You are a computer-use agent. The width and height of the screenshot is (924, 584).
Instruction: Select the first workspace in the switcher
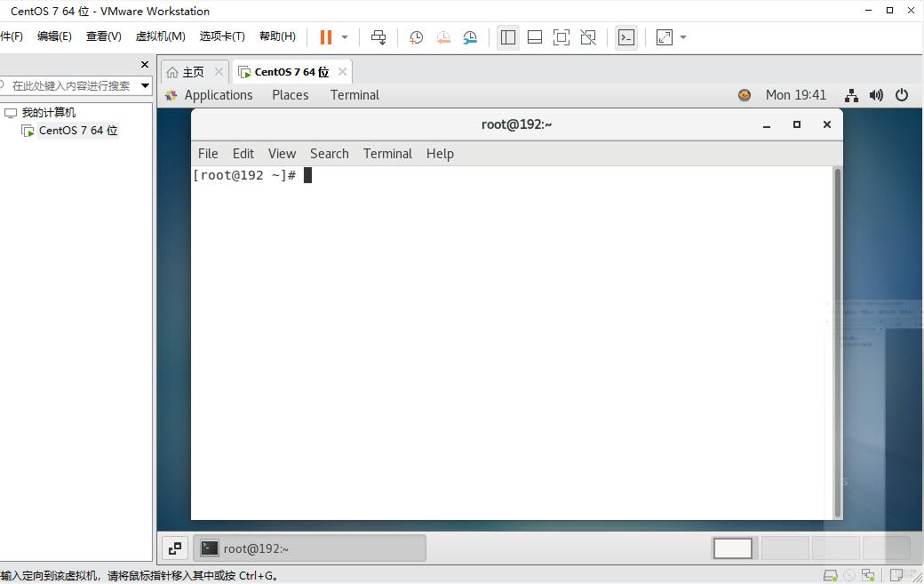(x=732, y=548)
